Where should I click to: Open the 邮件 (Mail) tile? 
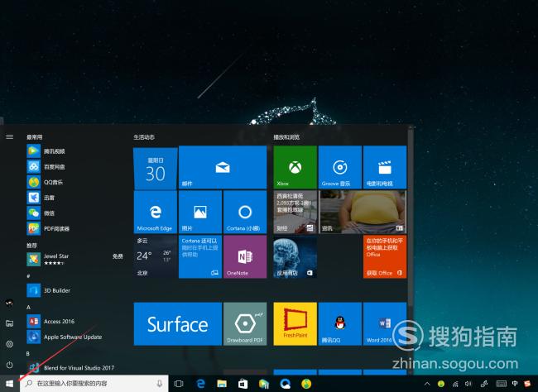223,167
